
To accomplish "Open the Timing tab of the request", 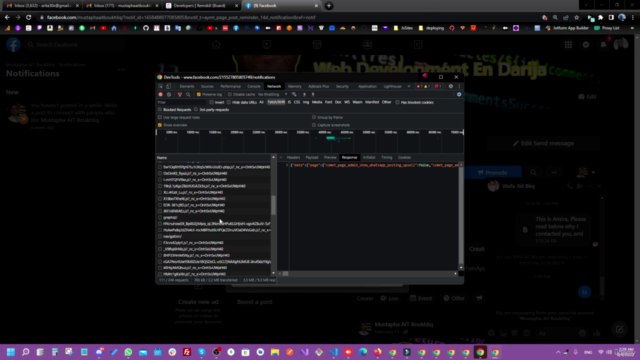I will click(x=387, y=157).
